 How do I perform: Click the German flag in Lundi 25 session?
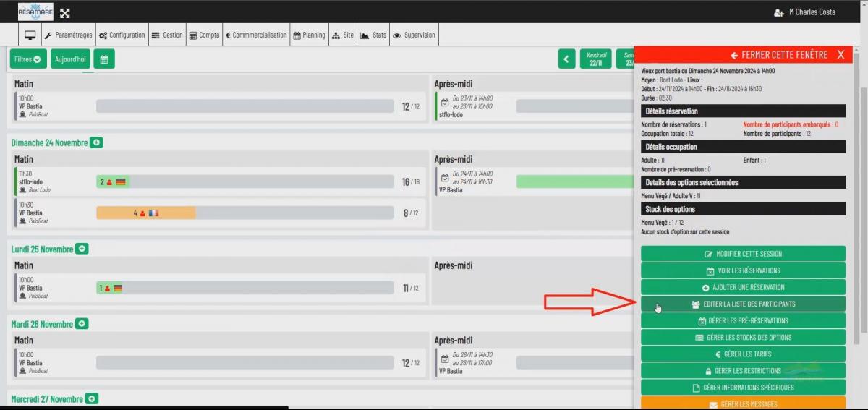point(118,289)
